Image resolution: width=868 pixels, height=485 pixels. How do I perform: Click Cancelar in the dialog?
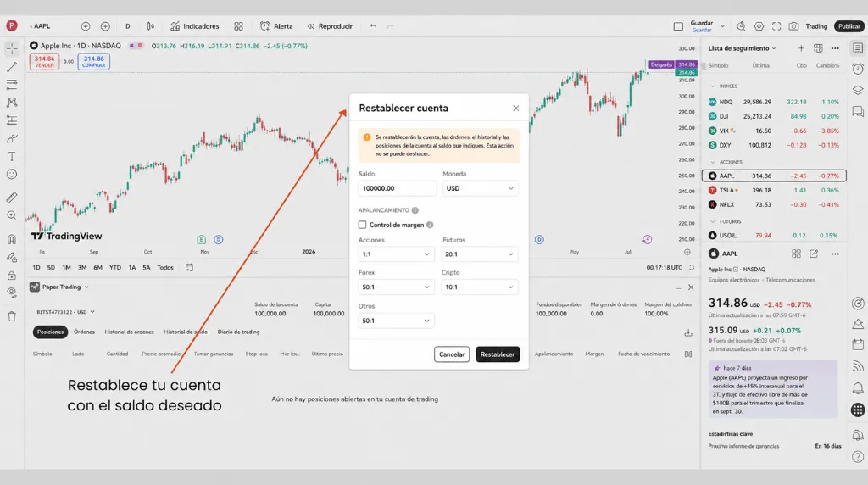coord(452,354)
